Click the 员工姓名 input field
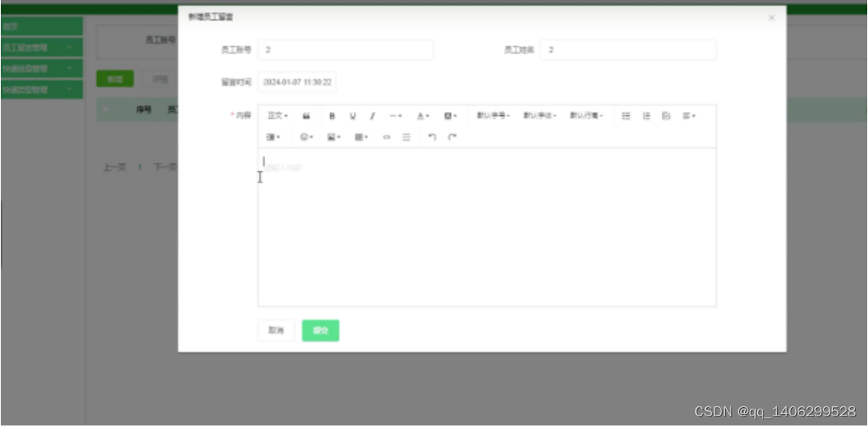Viewport: 868px width, 427px height. point(628,50)
